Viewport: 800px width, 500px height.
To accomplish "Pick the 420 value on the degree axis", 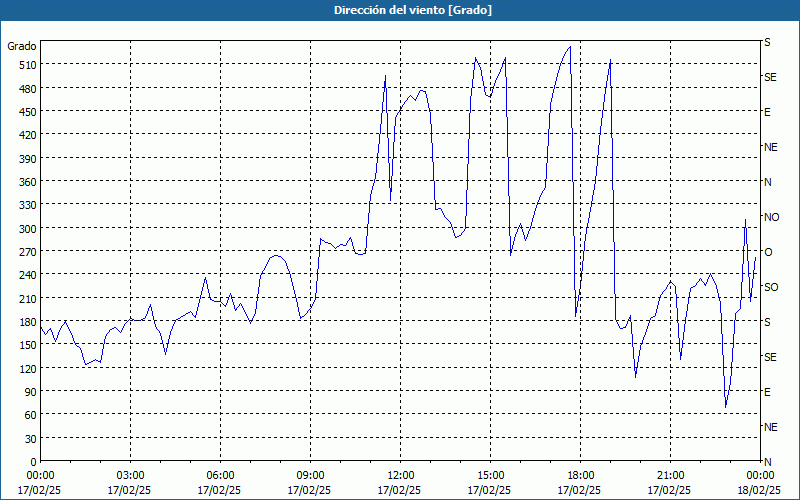I will point(28,135).
